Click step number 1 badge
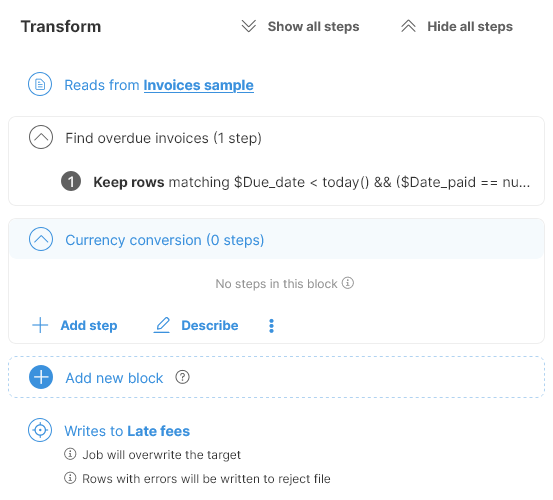The height and width of the screenshot is (500, 553). click(x=71, y=181)
